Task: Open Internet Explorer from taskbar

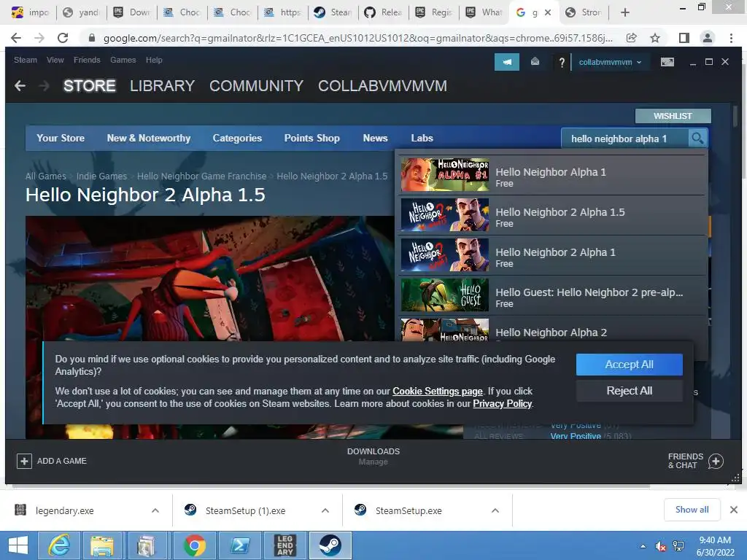Action: 59,545
